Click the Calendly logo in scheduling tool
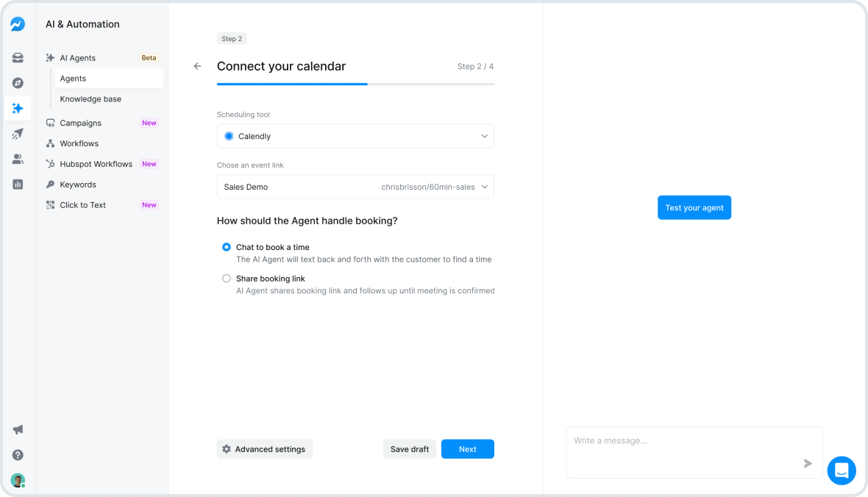This screenshot has height=497, width=868. coord(229,136)
